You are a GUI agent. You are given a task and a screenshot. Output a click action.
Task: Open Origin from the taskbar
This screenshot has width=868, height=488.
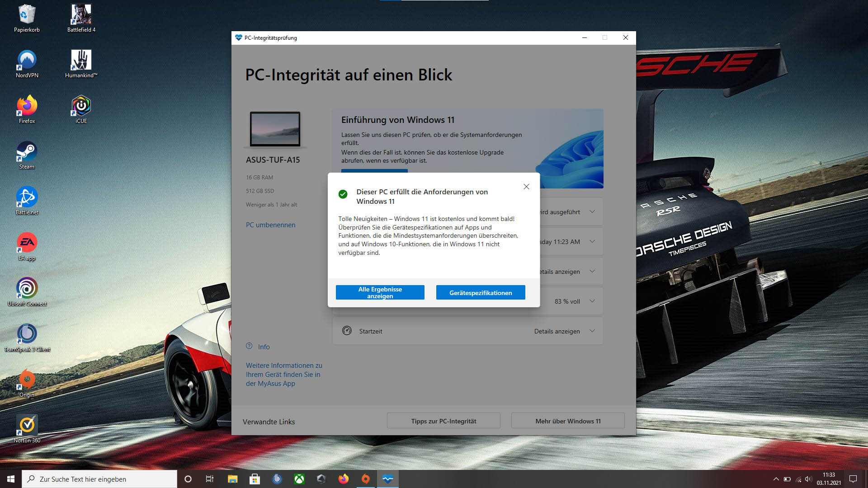coord(366,479)
